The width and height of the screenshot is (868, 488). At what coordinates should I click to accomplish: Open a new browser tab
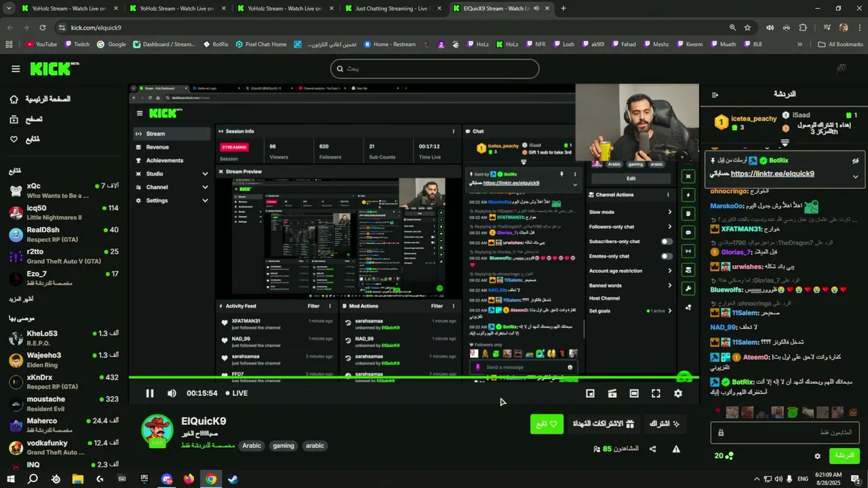tap(564, 8)
